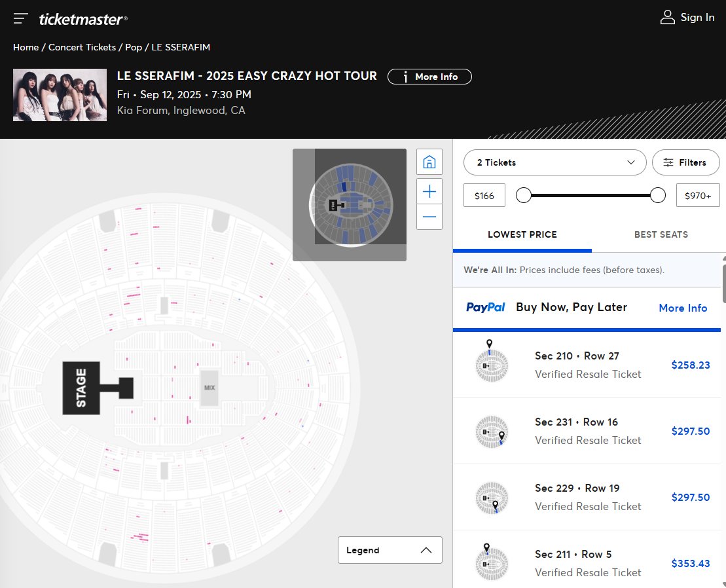Open PayPal More Info link
The image size is (726, 588).
pyautogui.click(x=683, y=308)
